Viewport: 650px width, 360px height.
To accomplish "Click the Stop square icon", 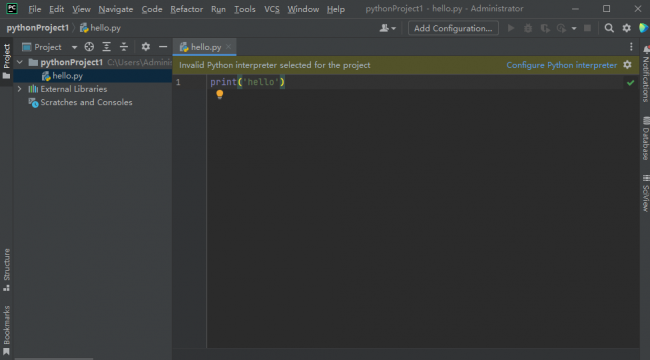I will (587, 28).
